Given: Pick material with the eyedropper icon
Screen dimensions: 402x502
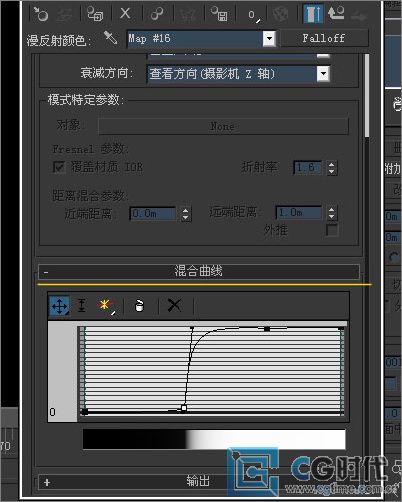Looking at the screenshot, I should (x=110, y=38).
